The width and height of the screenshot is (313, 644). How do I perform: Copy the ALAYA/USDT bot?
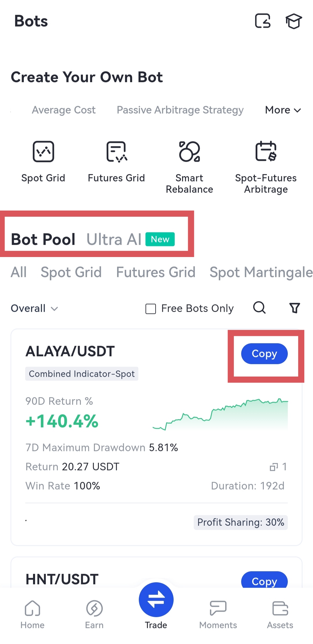point(264,354)
